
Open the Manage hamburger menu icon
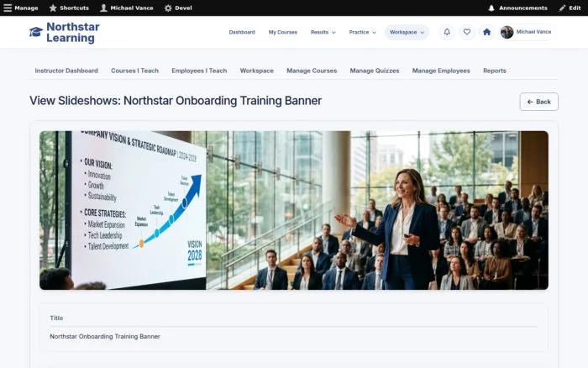[x=8, y=8]
